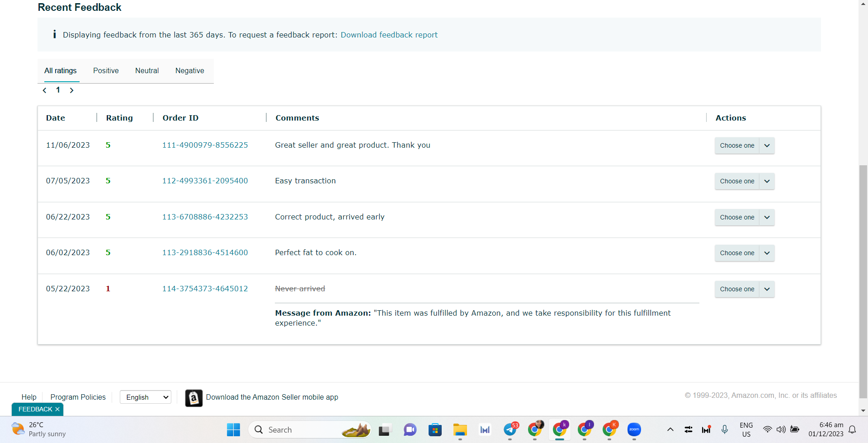Show hidden system tray icons

point(670,429)
